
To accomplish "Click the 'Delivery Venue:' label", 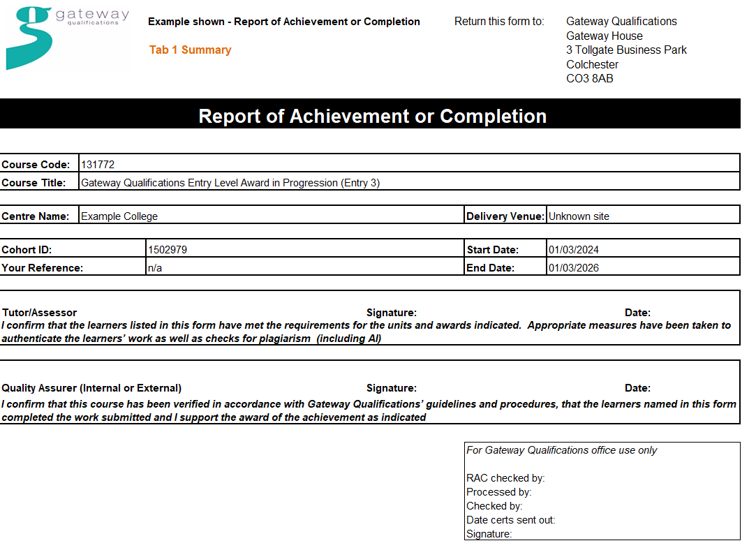I will [505, 216].
